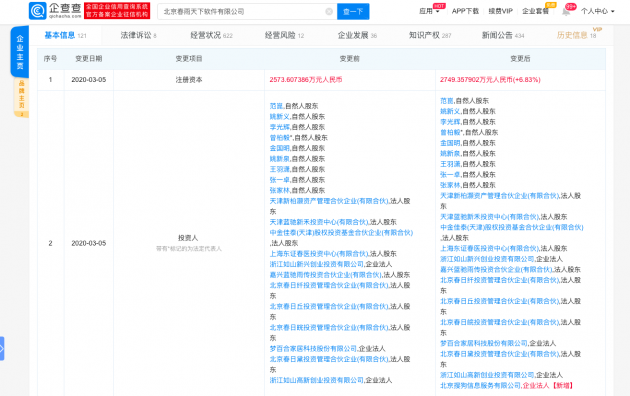This screenshot has height=396, width=630.
Task: Open 姚新泉 in the 变更后 column
Action: point(450,153)
